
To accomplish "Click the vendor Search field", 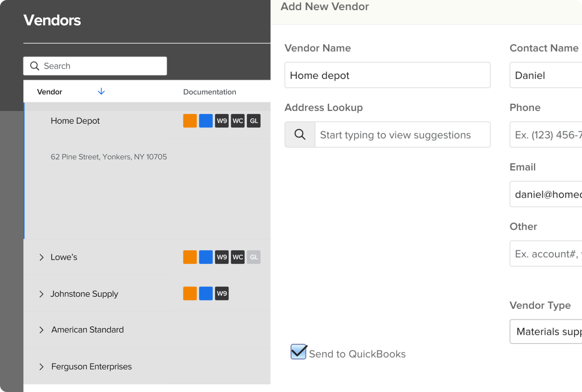I will click(x=95, y=66).
